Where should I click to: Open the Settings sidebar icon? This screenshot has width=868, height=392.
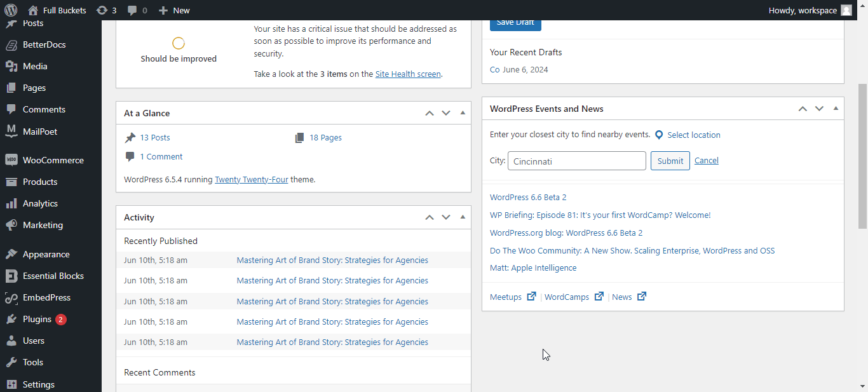click(x=11, y=384)
